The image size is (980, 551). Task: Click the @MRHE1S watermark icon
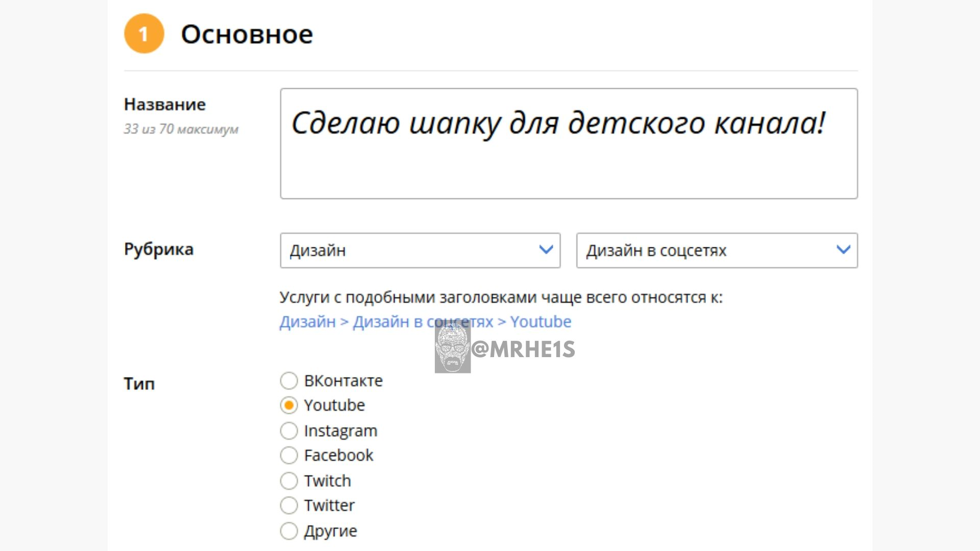(x=450, y=347)
